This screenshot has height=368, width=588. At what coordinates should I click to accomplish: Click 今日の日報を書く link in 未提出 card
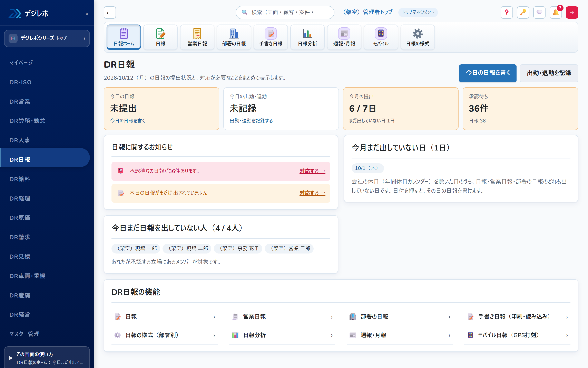tap(128, 121)
